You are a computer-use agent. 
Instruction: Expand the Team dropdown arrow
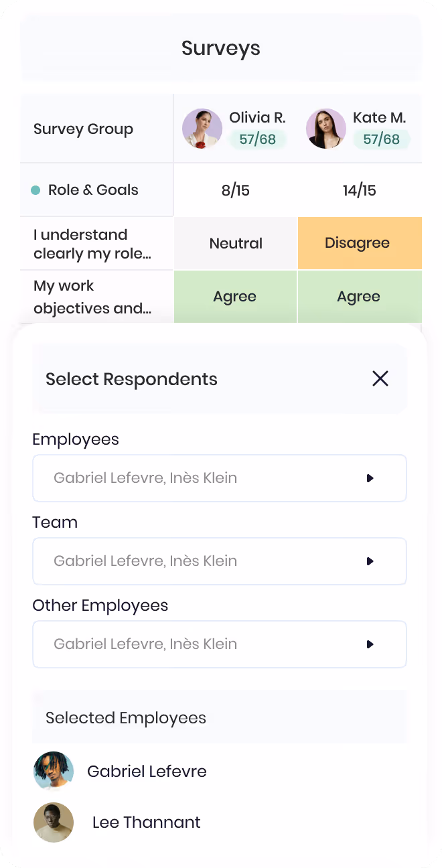[370, 561]
